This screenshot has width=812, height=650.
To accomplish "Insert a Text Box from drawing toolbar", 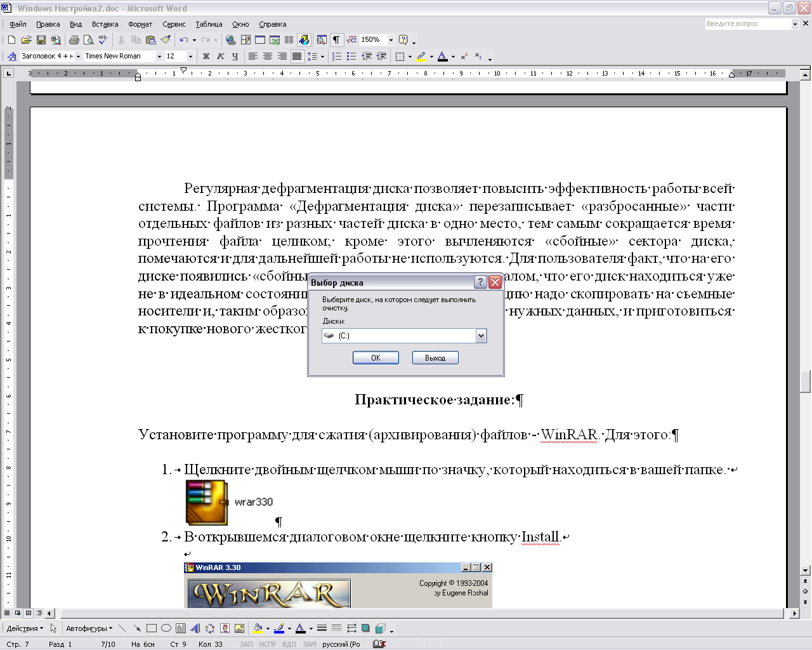I will coord(181,628).
